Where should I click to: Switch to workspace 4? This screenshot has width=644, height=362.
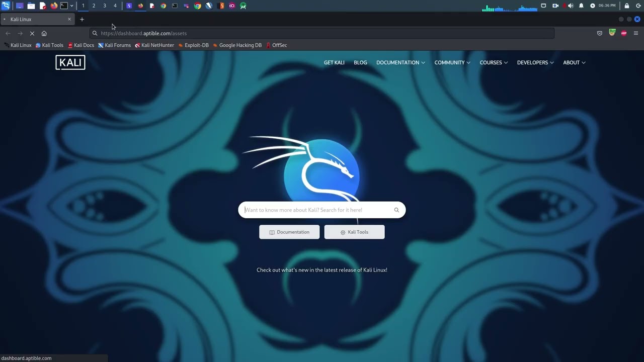115,6
